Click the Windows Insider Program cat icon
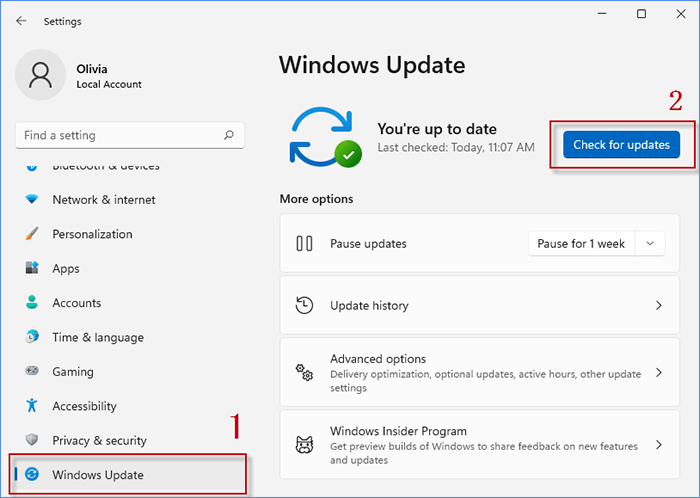The image size is (700, 498). click(304, 444)
